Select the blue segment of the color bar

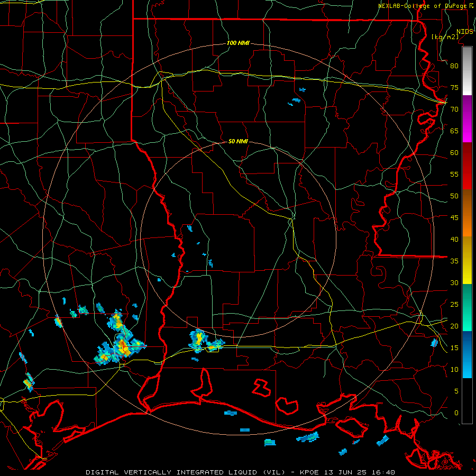point(467,354)
